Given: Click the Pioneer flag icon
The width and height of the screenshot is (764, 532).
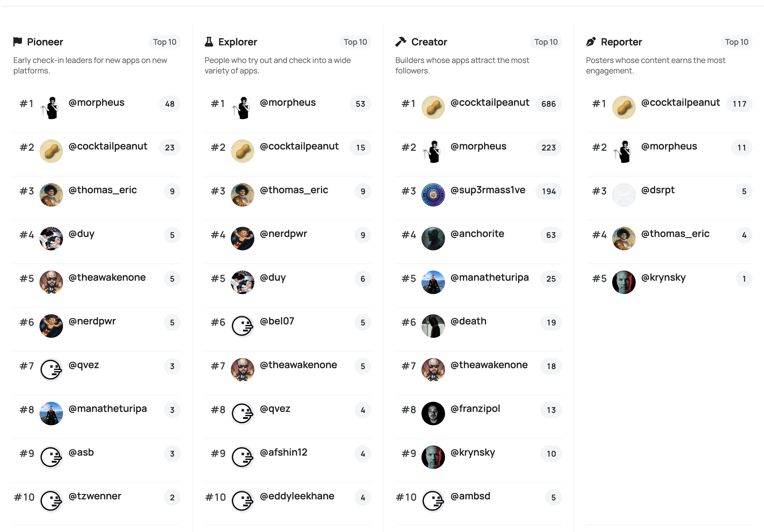Looking at the screenshot, I should pyautogui.click(x=18, y=41).
